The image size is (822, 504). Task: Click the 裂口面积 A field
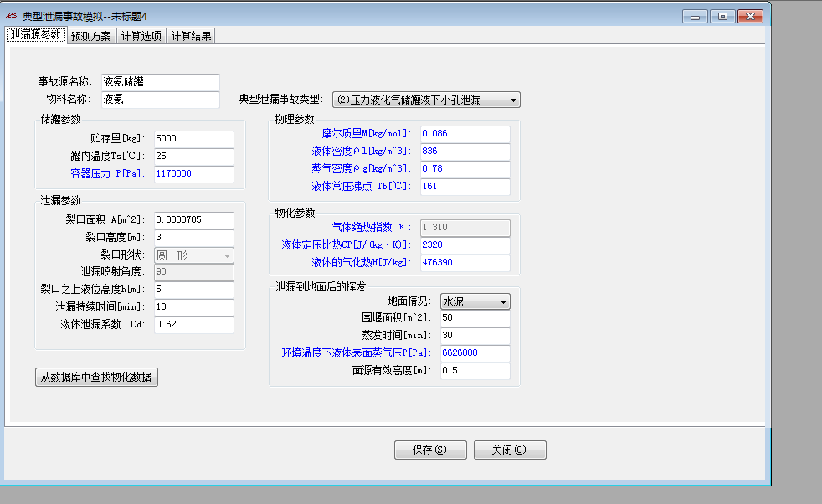(x=194, y=219)
